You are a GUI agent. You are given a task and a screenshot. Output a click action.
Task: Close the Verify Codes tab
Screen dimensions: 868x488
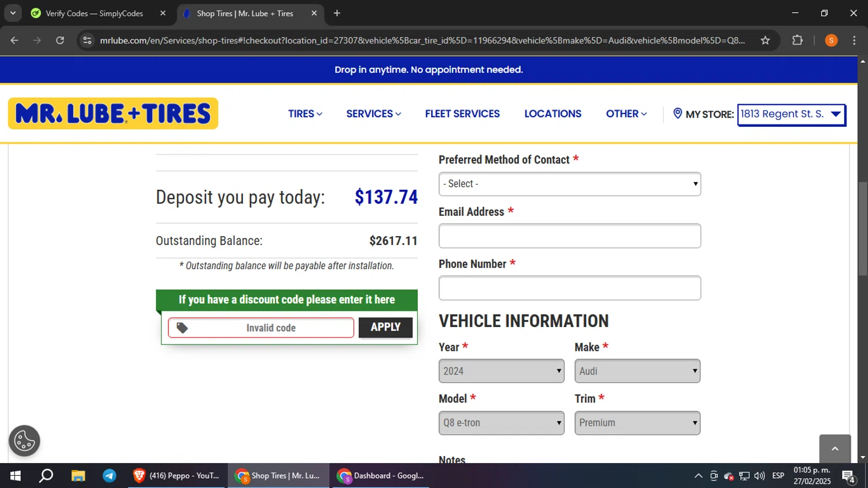point(163,13)
